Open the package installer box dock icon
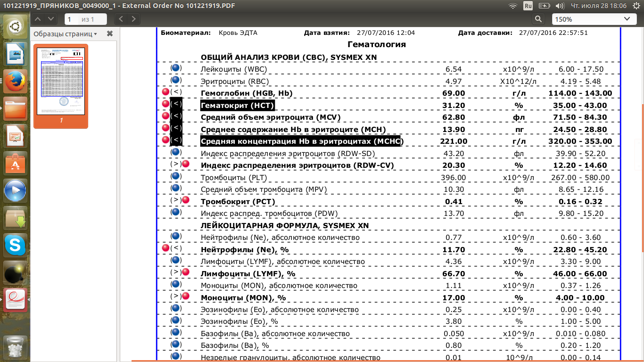Screen dimensions: 644x362 [16, 218]
